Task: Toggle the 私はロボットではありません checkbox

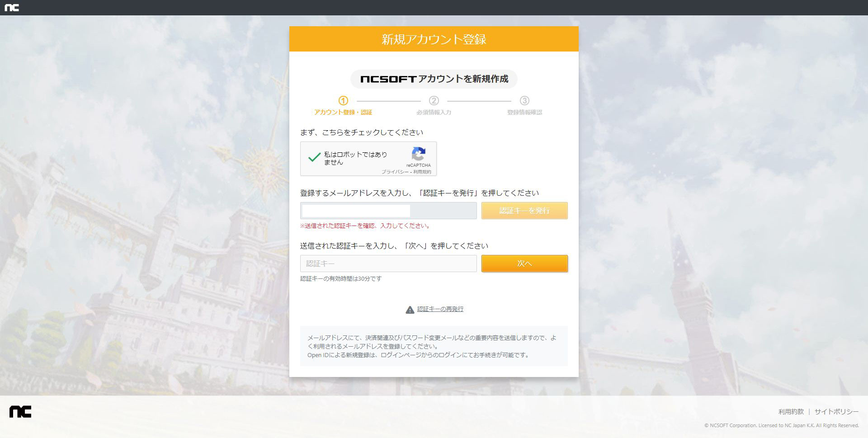Action: pos(314,158)
